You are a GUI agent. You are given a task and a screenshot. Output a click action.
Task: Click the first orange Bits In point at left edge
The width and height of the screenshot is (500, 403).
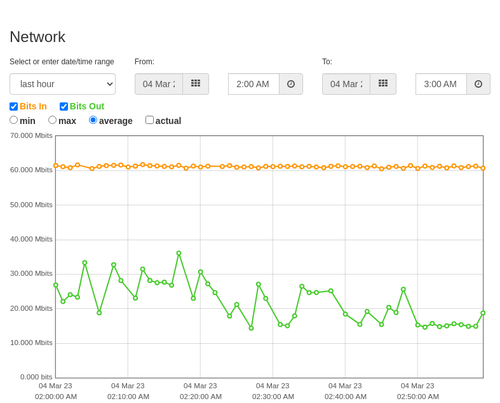[x=56, y=166]
